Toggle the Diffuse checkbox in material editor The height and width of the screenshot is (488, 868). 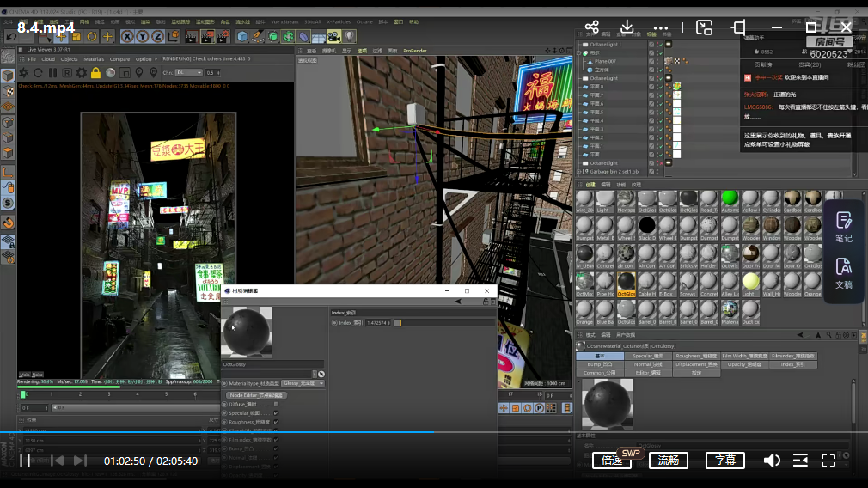click(276, 405)
